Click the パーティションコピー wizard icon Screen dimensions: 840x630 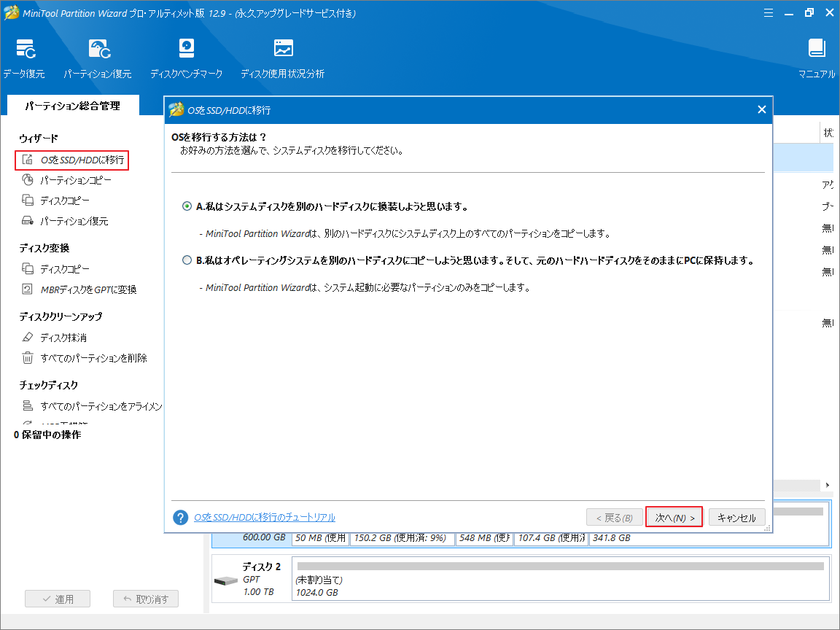point(27,179)
